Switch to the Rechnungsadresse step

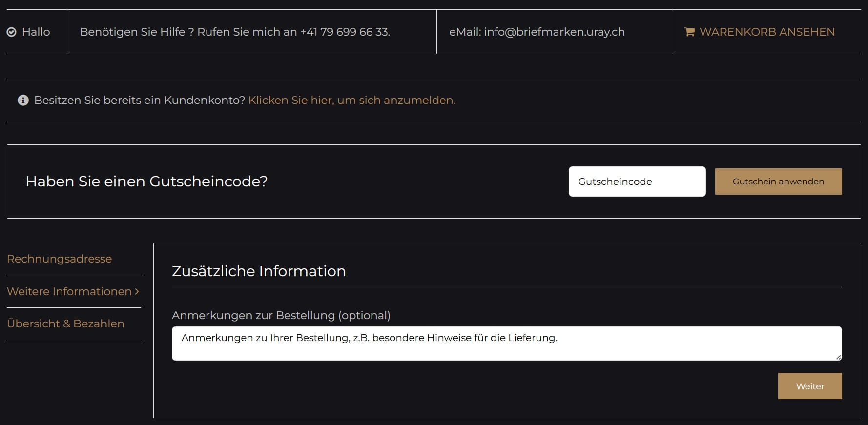click(60, 259)
